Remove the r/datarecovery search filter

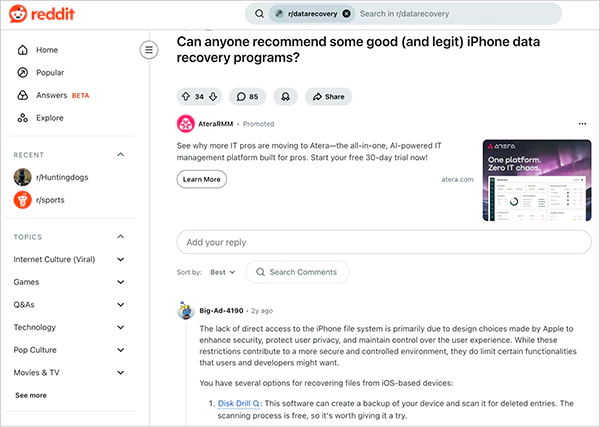[346, 14]
